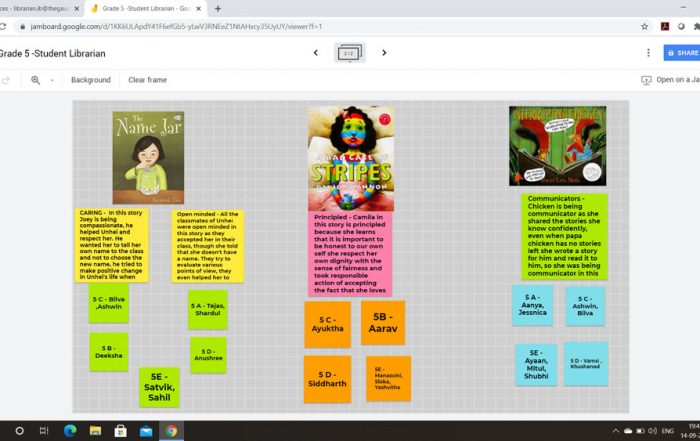Click the battery tray icon
The height and width of the screenshot is (441, 700).
640,431
